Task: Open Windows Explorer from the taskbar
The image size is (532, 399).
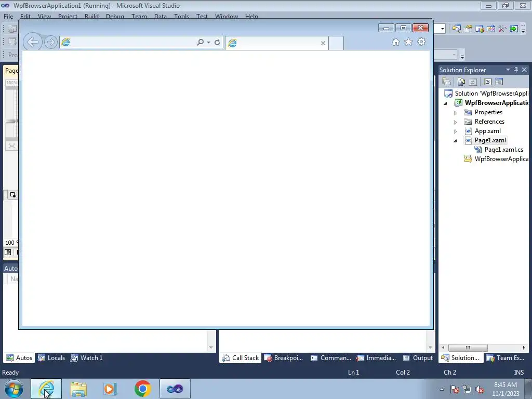Action: [x=78, y=389]
